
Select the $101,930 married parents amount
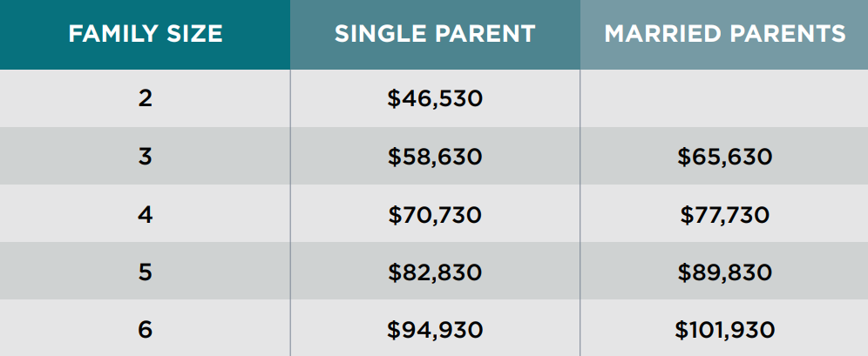click(724, 330)
